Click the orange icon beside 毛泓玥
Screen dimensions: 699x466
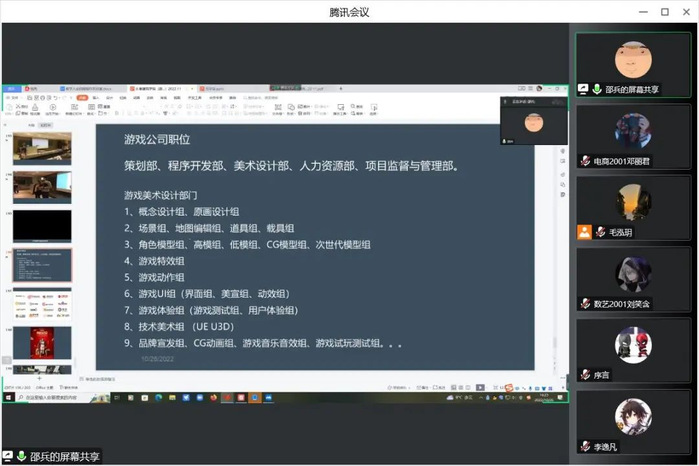tap(584, 231)
